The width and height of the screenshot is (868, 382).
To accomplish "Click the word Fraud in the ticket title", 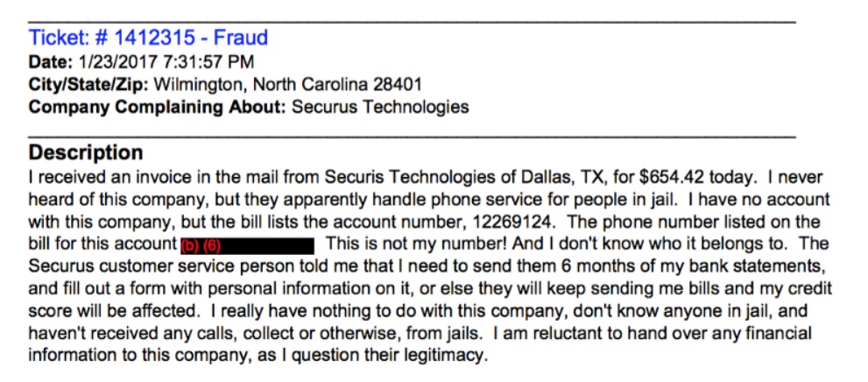I will (241, 38).
